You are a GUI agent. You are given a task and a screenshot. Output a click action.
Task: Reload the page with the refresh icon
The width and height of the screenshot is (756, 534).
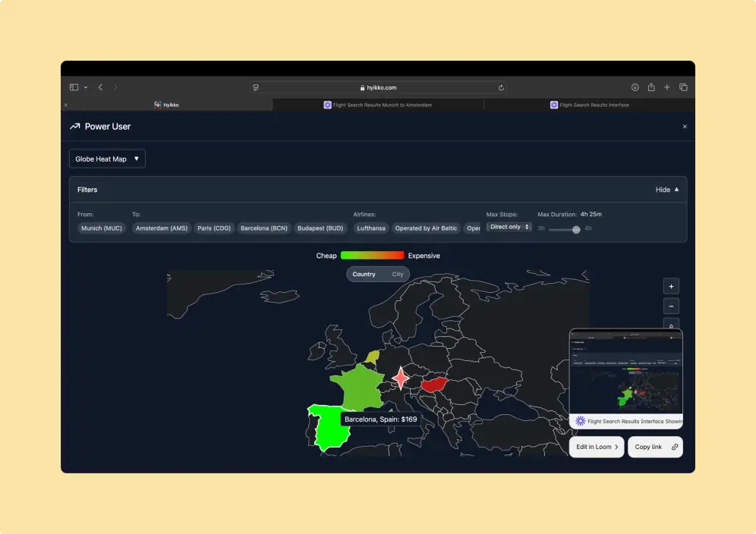pos(501,87)
